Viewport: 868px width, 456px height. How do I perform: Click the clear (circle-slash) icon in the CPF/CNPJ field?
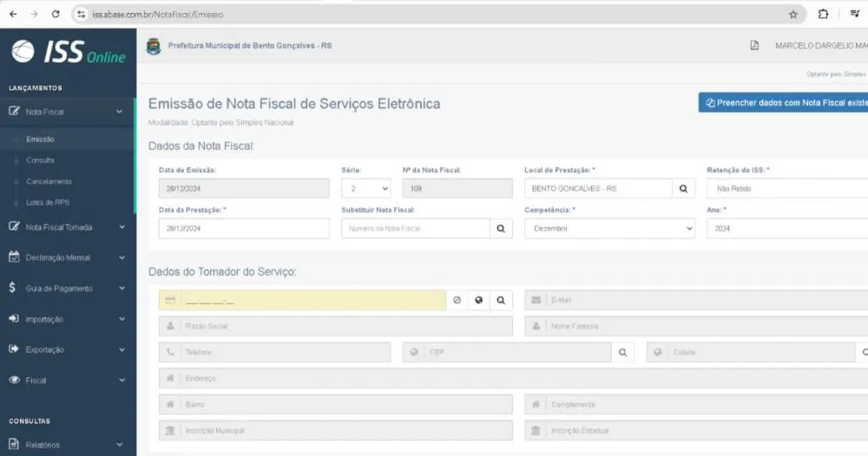[x=457, y=301]
